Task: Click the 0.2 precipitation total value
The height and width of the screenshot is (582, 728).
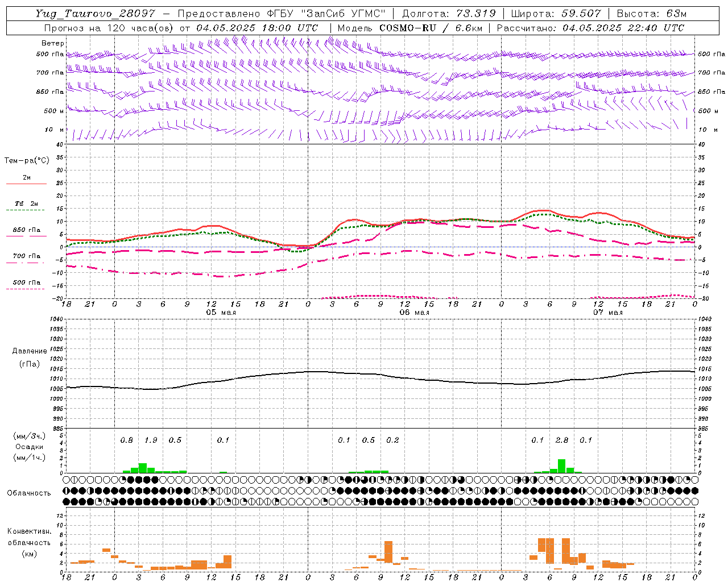Action: pos(393,440)
